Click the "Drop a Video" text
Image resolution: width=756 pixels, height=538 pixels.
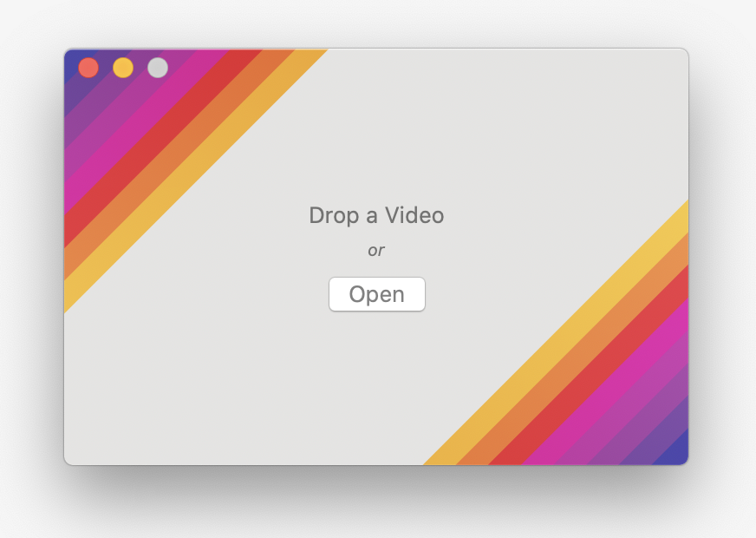(376, 215)
